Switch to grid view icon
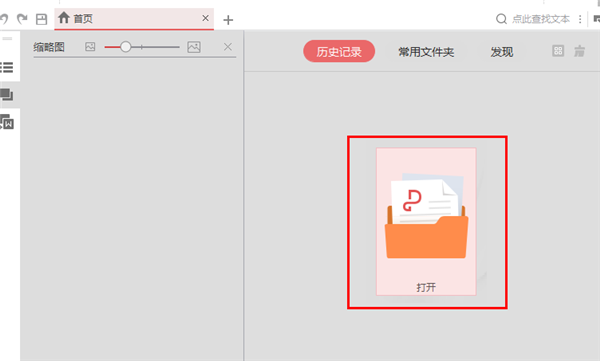 pyautogui.click(x=558, y=51)
